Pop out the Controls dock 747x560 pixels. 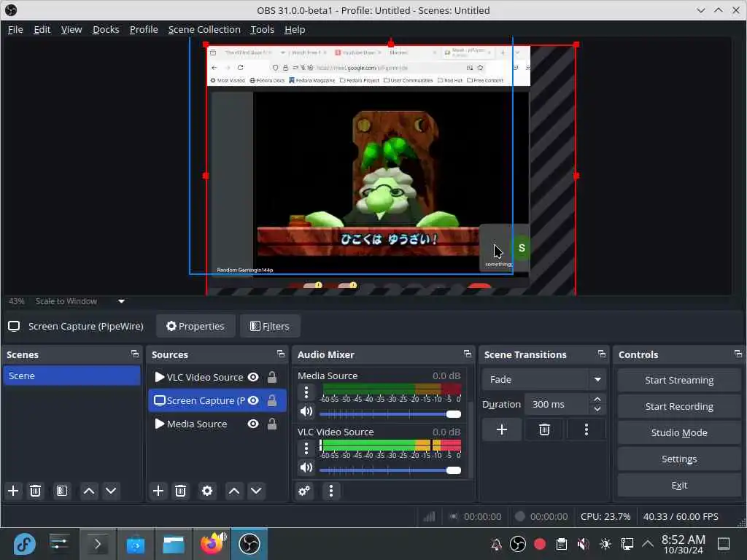coord(738,354)
